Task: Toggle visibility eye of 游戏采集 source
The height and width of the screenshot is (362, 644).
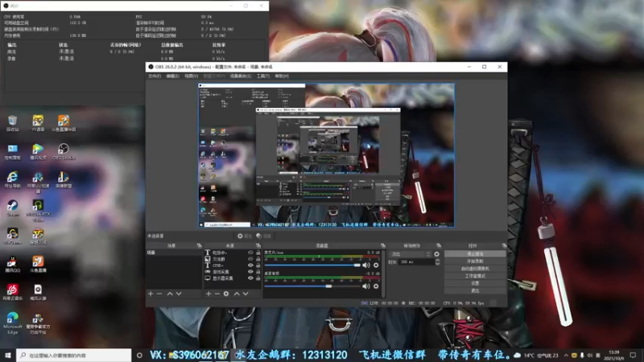Action: pos(250,272)
